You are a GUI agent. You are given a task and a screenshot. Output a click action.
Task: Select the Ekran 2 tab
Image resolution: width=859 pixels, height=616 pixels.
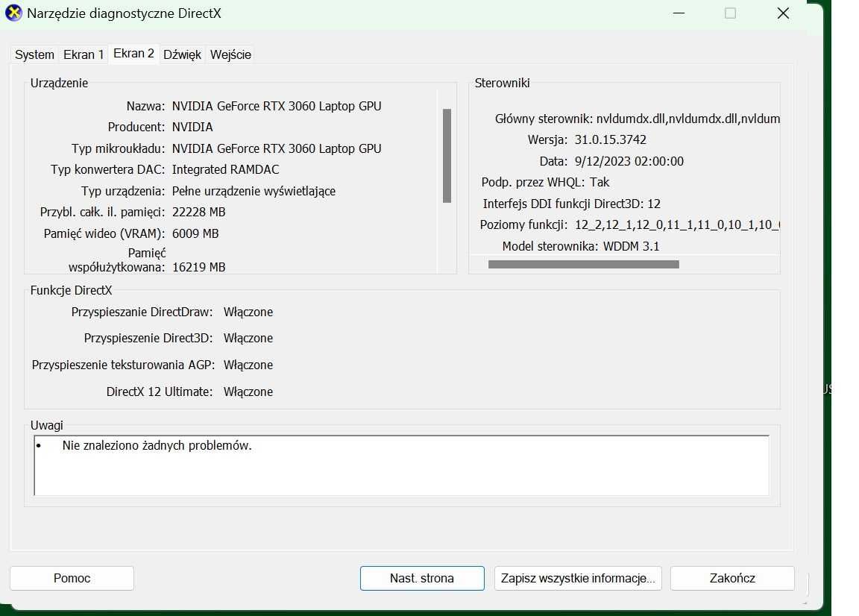tap(133, 54)
